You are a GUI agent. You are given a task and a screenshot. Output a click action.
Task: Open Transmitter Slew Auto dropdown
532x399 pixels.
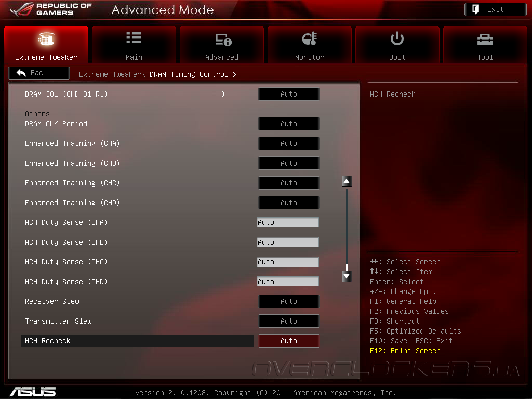pos(289,321)
